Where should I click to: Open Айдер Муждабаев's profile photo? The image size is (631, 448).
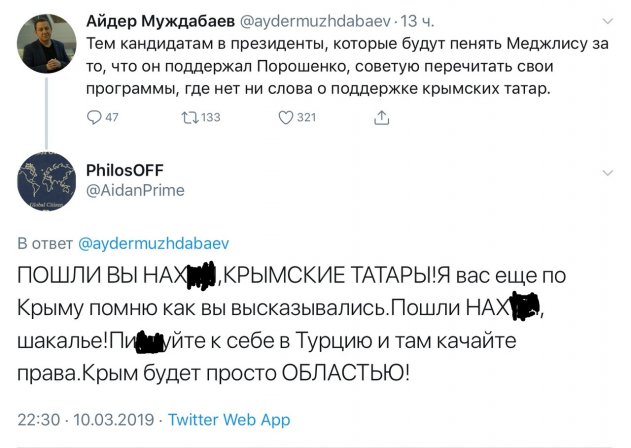click(x=47, y=43)
